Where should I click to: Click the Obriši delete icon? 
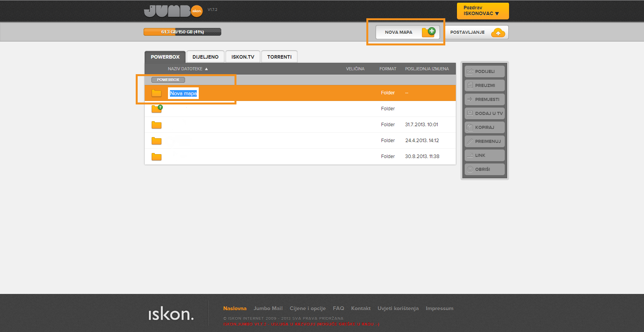470,169
